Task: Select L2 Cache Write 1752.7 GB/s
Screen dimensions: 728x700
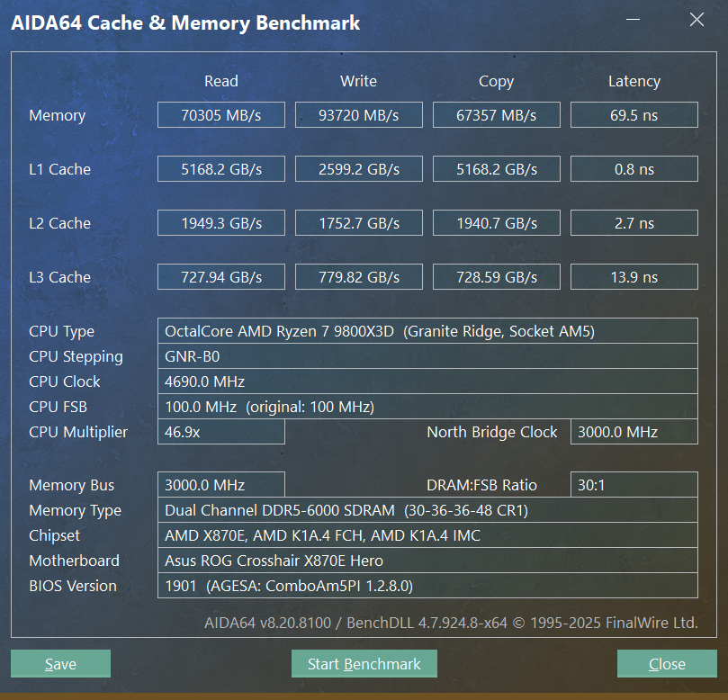Action: pos(358,223)
